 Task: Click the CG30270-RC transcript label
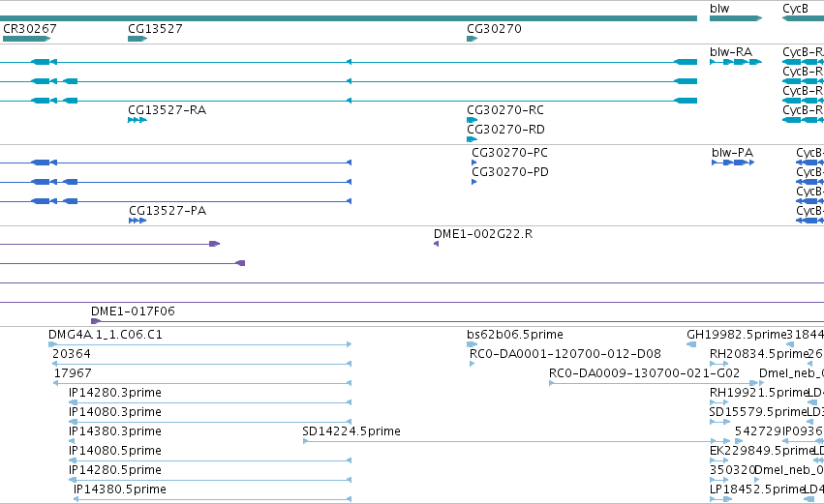point(505,110)
